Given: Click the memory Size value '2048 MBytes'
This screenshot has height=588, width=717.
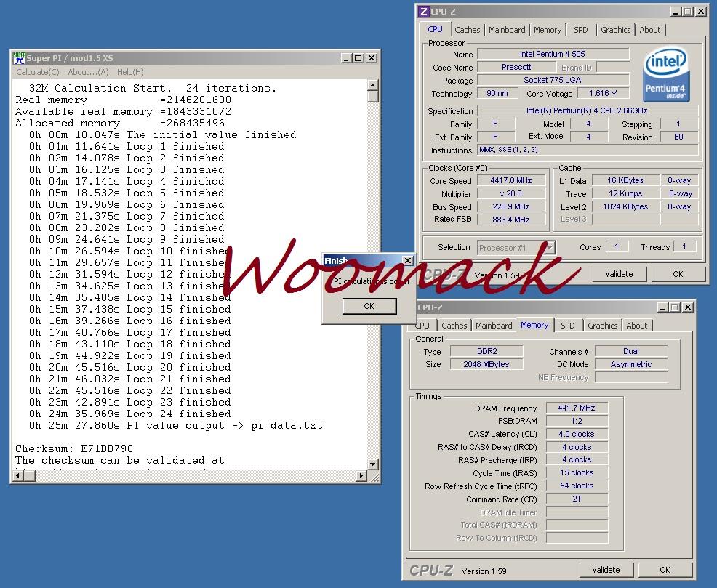Looking at the screenshot, I should click(486, 364).
